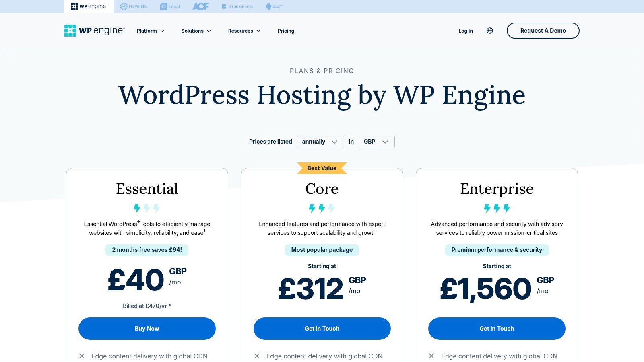Click the Enterprise plan lightning bolt rating
Viewport: 644px width, 362px height.
(x=497, y=208)
